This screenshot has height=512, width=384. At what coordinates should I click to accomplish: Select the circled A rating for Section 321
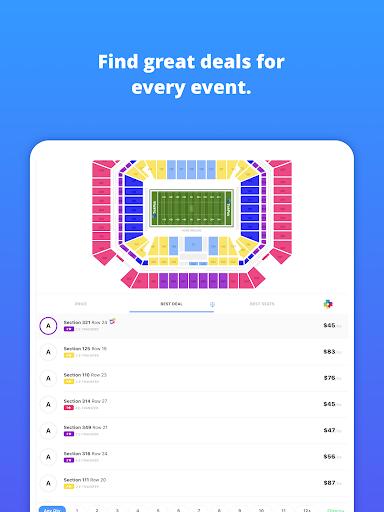click(x=48, y=326)
